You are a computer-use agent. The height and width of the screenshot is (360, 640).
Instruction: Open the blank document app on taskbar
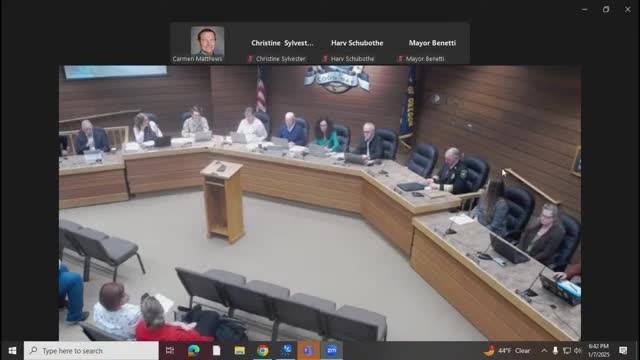coord(216,351)
